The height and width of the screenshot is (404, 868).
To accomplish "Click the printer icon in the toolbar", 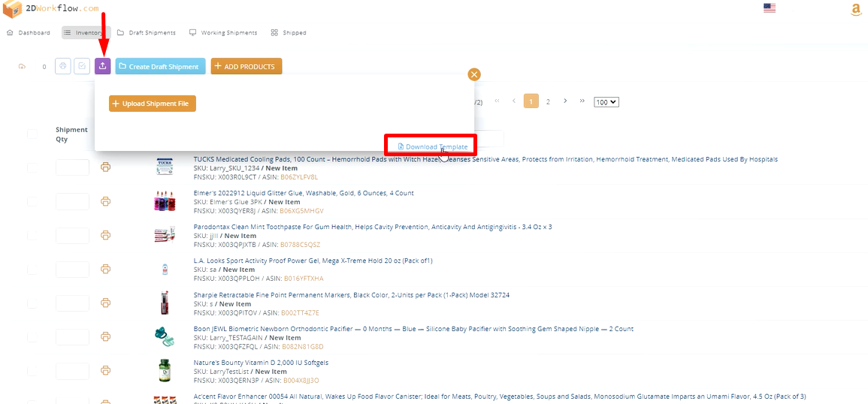I will (63, 66).
